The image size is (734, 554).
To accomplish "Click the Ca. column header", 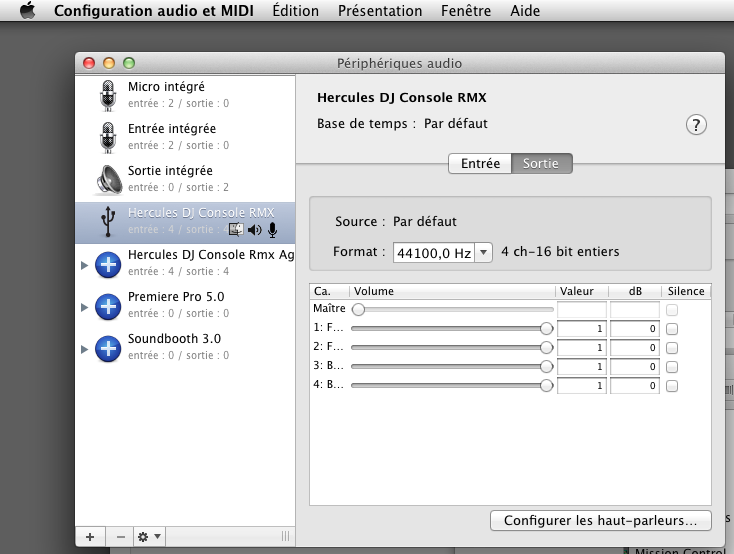I will point(330,291).
